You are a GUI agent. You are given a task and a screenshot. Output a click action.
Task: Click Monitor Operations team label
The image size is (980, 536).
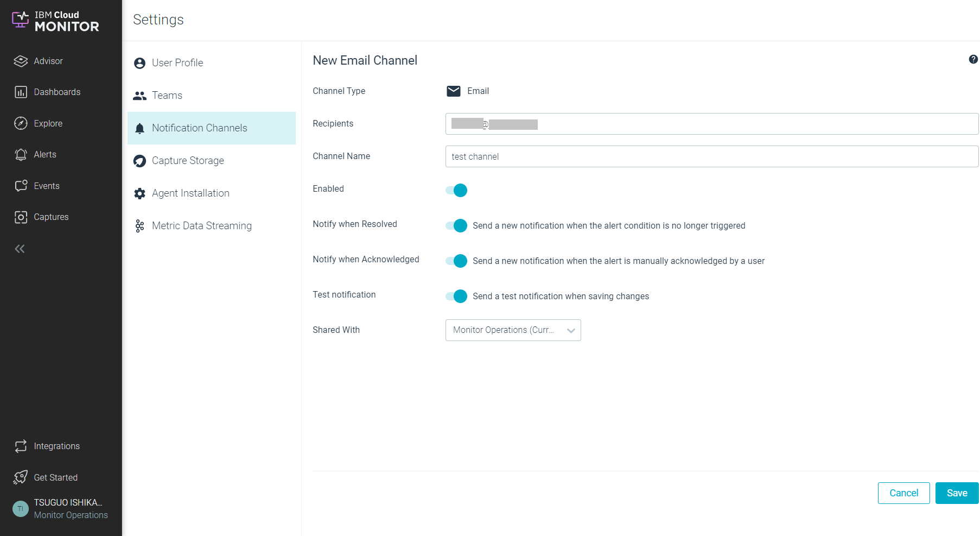point(71,515)
